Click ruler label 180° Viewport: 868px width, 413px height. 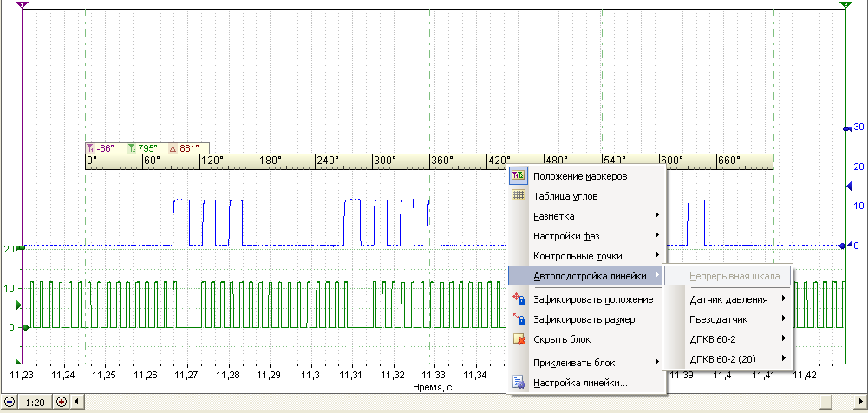269,161
